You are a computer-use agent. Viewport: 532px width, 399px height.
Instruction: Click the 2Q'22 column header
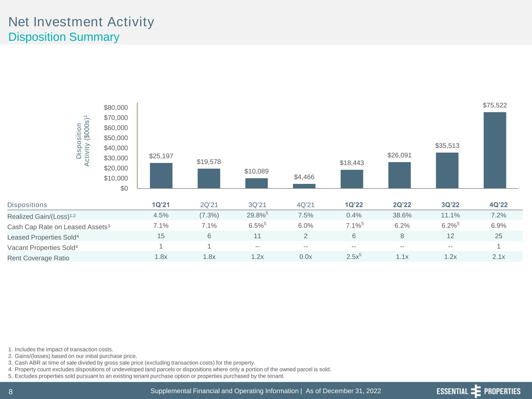(x=402, y=205)
